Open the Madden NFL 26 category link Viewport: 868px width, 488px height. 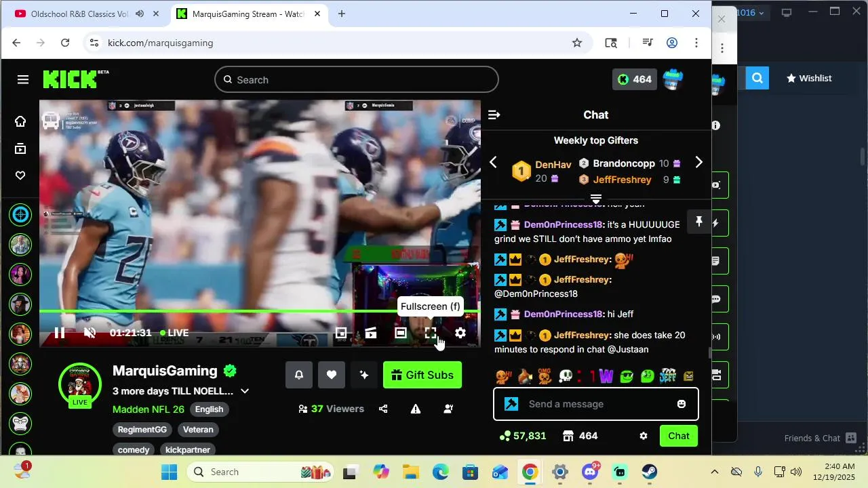click(x=149, y=409)
